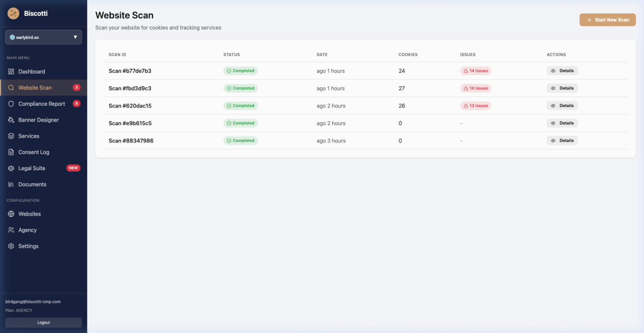Image resolution: width=644 pixels, height=333 pixels.
Task: Click the 13 Issues badge
Action: click(475, 106)
